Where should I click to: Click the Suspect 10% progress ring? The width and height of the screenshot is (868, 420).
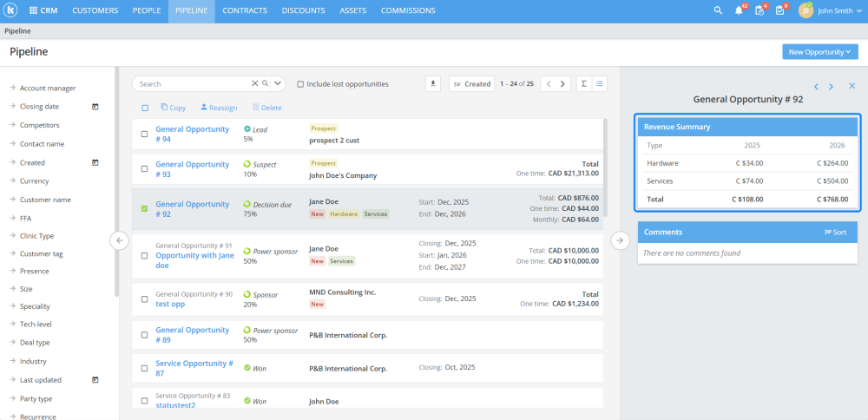coord(247,164)
